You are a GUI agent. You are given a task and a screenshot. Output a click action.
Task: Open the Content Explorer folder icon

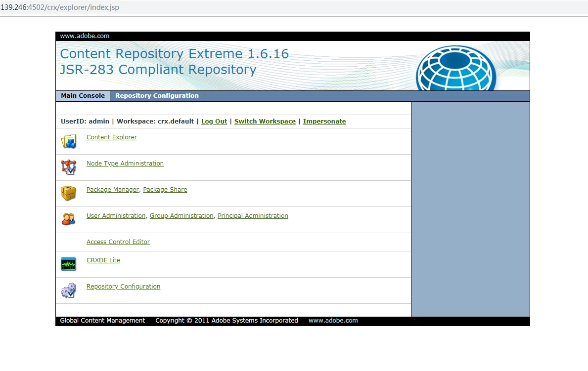tap(69, 141)
